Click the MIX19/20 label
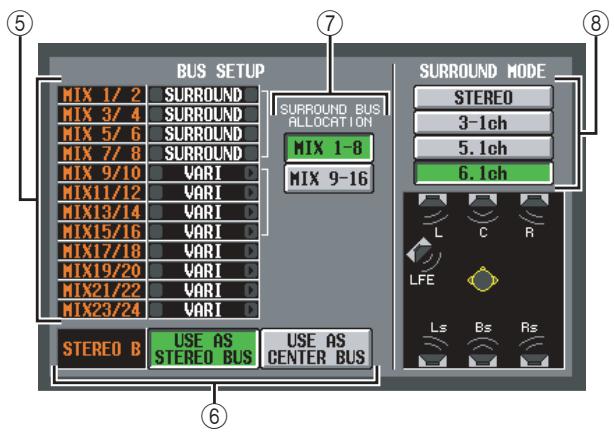Screen dimensions: 614x434 (101, 271)
